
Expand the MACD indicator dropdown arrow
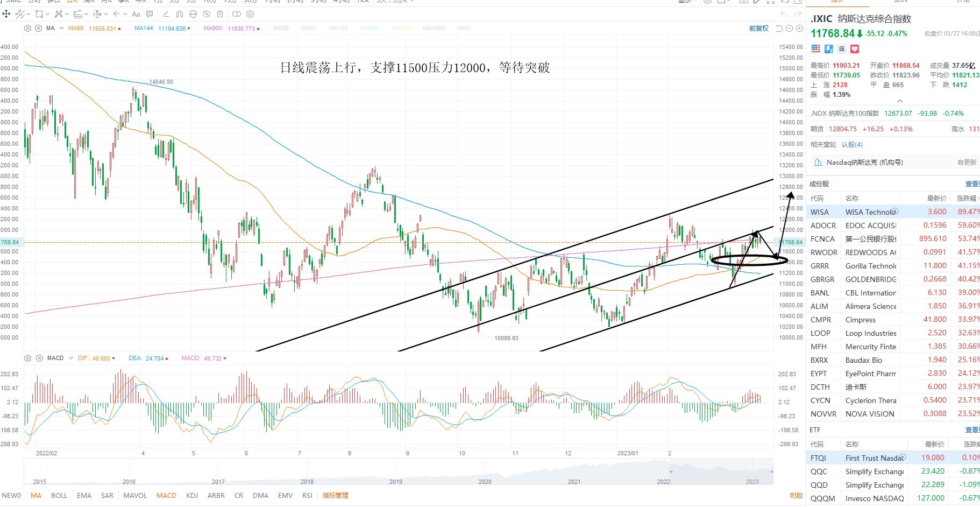71,358
